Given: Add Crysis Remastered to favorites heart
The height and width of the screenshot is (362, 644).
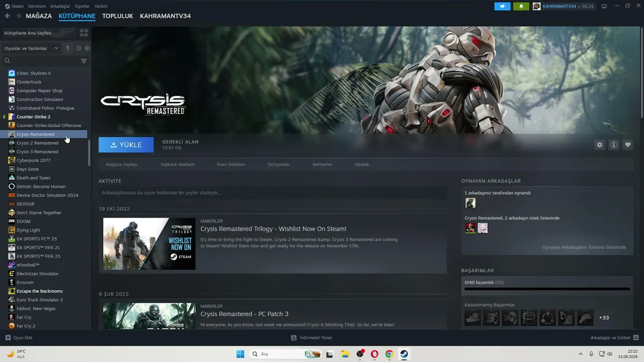Looking at the screenshot, I should (x=628, y=145).
